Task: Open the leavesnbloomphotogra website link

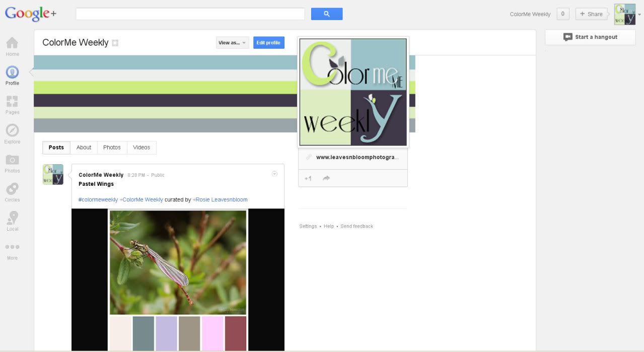Action: tap(357, 157)
